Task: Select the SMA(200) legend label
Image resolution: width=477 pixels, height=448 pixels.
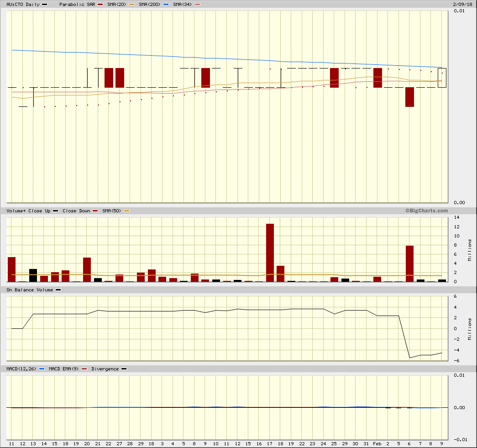Action: [149, 5]
